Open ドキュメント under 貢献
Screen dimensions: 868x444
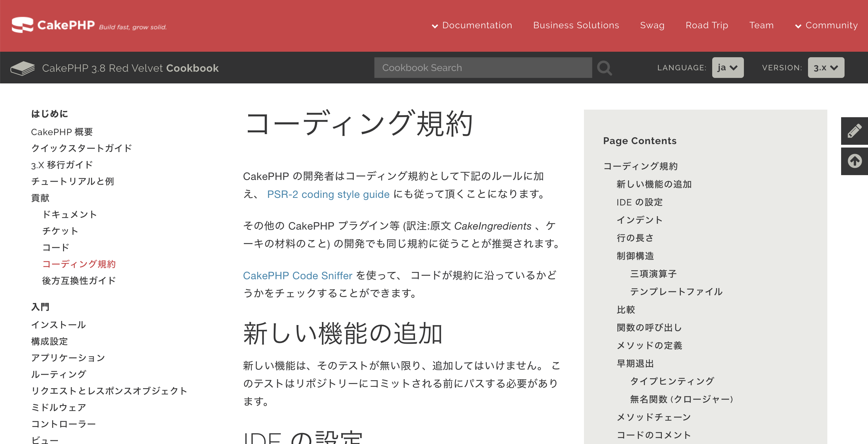coord(70,214)
